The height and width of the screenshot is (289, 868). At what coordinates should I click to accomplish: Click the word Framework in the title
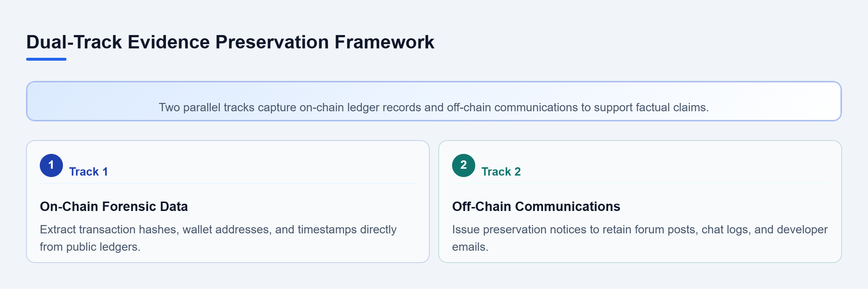384,42
